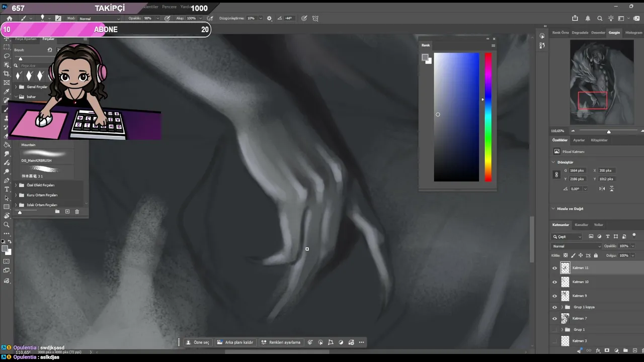The image size is (644, 362).
Task: Switch to Yollar tab
Action: [598, 225]
